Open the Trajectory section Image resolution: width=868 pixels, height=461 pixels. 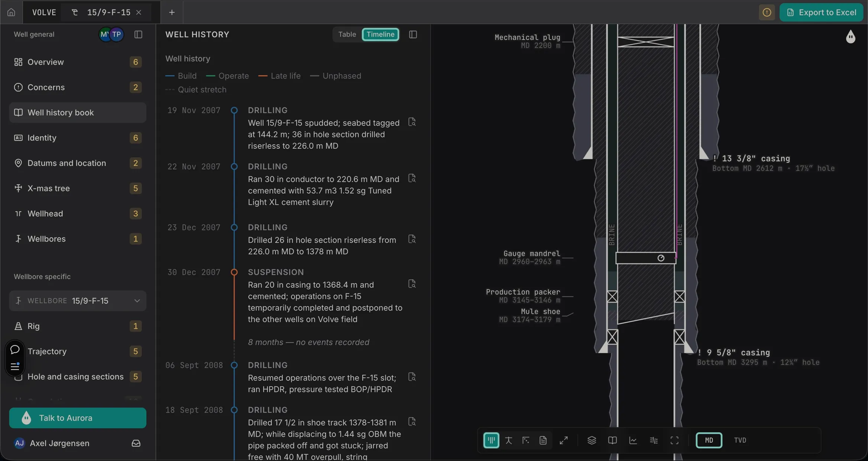(x=78, y=351)
